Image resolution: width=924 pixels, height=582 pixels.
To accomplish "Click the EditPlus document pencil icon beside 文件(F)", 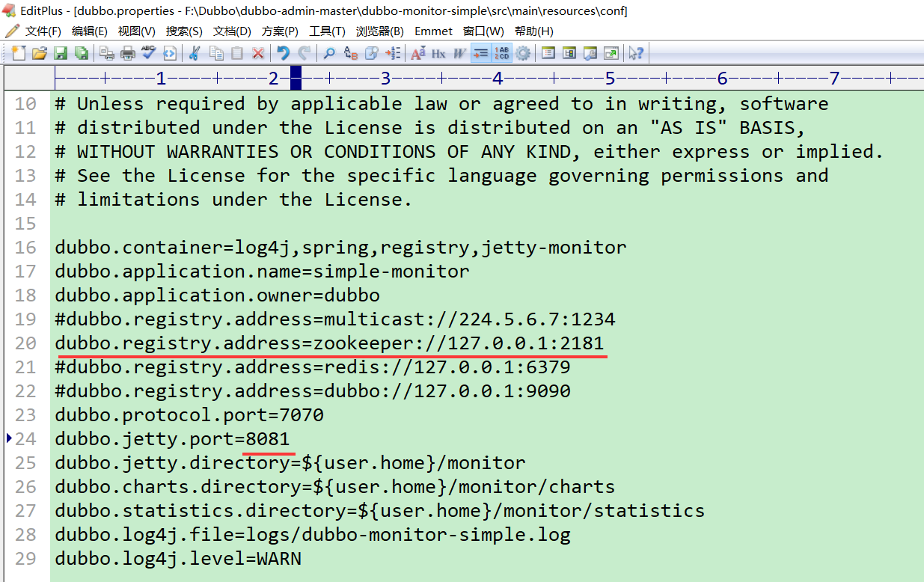I will pos(11,31).
